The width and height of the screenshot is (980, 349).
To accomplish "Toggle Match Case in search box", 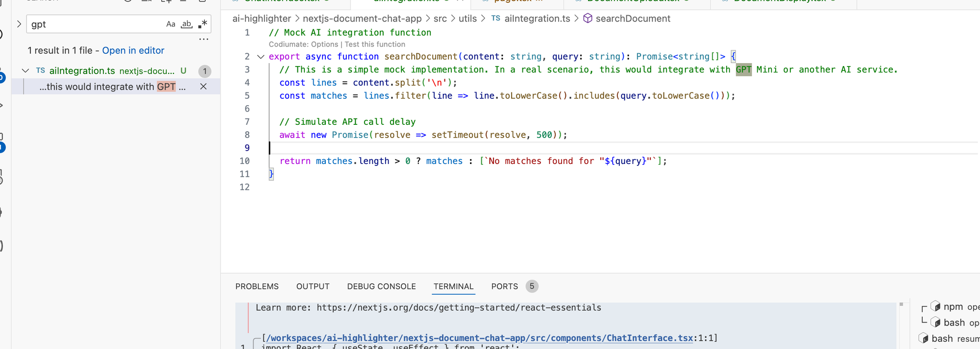I will [171, 24].
